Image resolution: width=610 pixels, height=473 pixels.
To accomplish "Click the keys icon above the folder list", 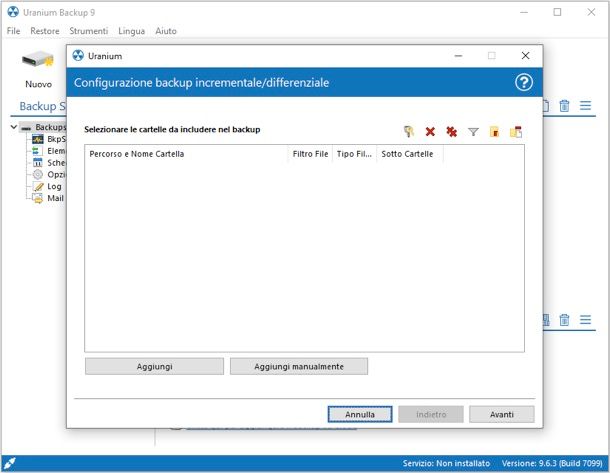I will (408, 132).
